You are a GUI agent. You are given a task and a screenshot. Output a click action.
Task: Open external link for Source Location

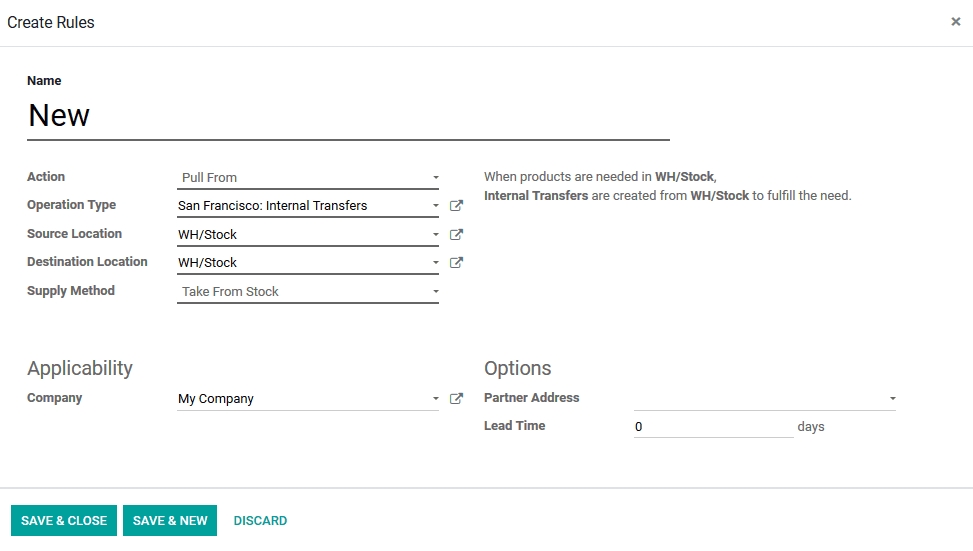(x=456, y=235)
